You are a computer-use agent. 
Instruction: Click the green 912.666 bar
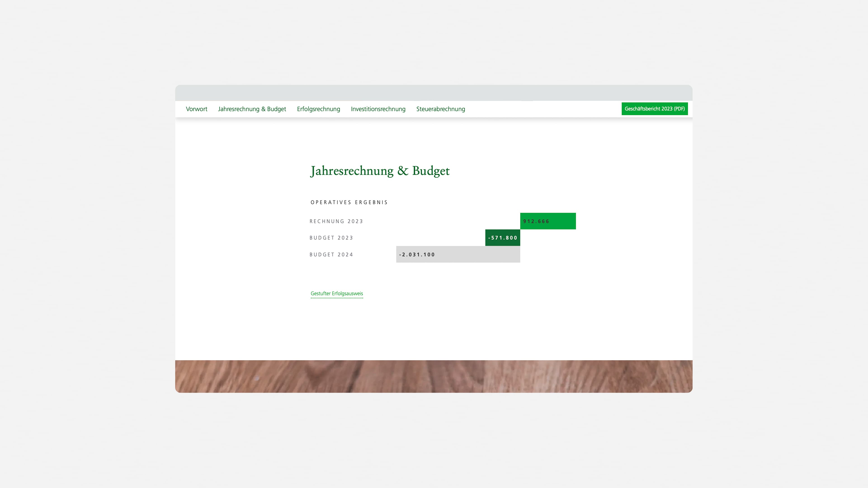[x=548, y=221]
